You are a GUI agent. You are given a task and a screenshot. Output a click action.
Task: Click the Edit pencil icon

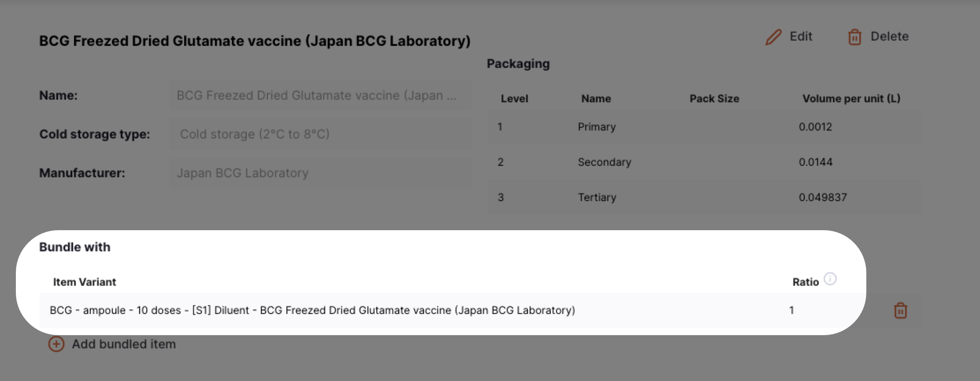coord(773,37)
